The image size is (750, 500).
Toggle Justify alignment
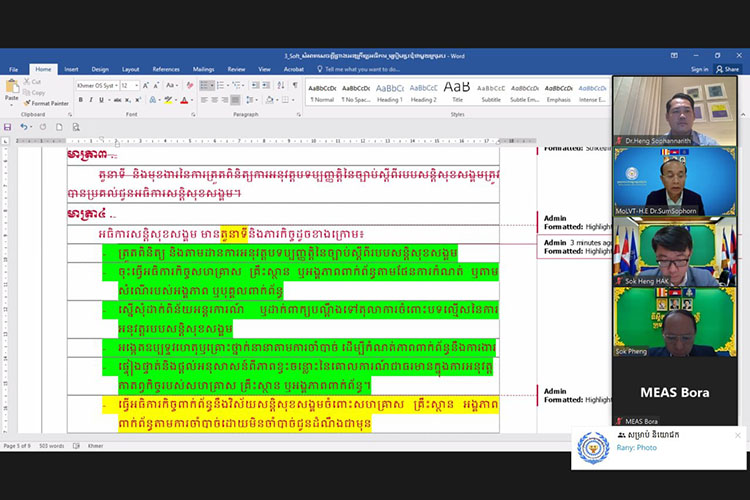tap(235, 100)
